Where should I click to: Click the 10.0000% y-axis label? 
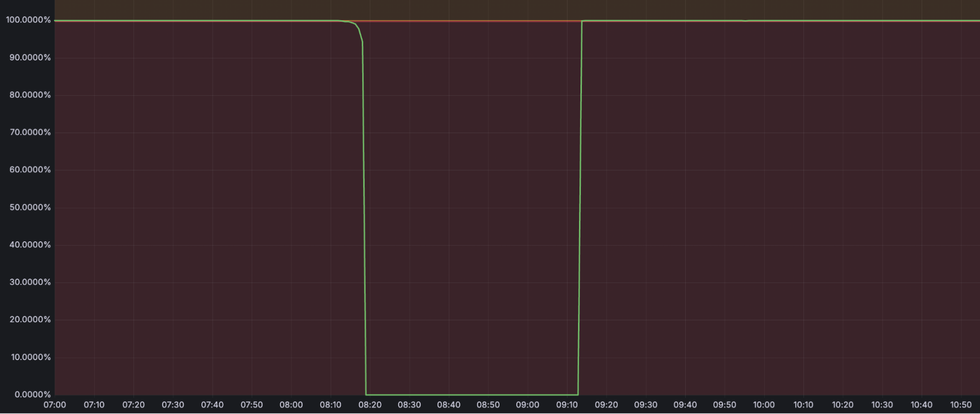point(31,357)
